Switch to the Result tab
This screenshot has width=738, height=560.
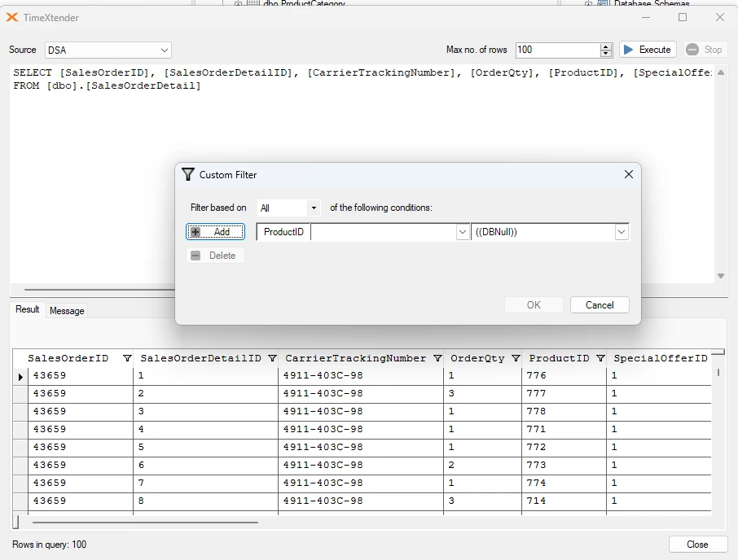[28, 309]
